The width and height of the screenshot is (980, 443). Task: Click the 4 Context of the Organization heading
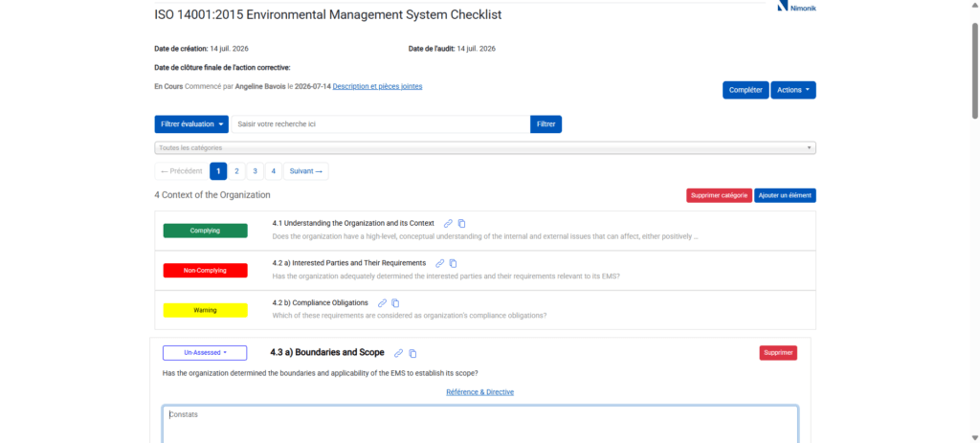212,195
